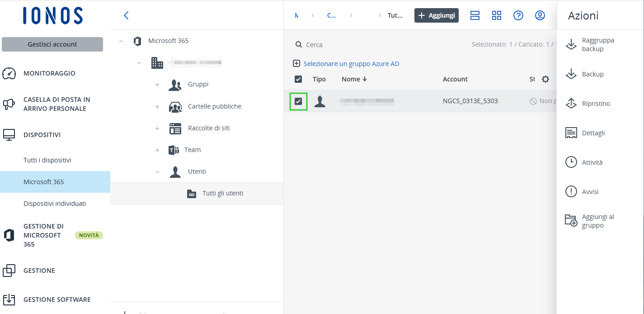The width and height of the screenshot is (644, 314).
Task: Open Avvisi alert icon in Azioni
Action: pos(571,192)
